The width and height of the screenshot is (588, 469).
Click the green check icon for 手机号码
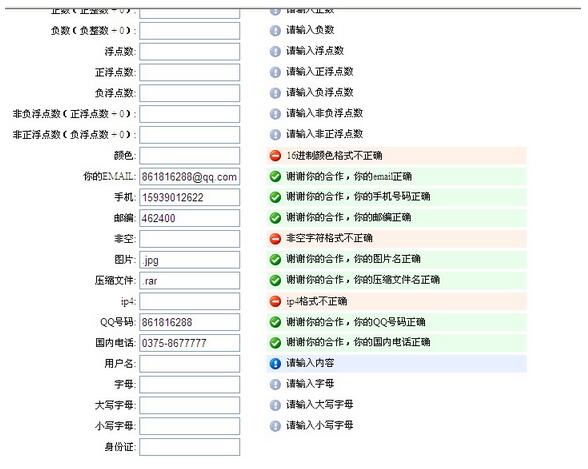275,197
